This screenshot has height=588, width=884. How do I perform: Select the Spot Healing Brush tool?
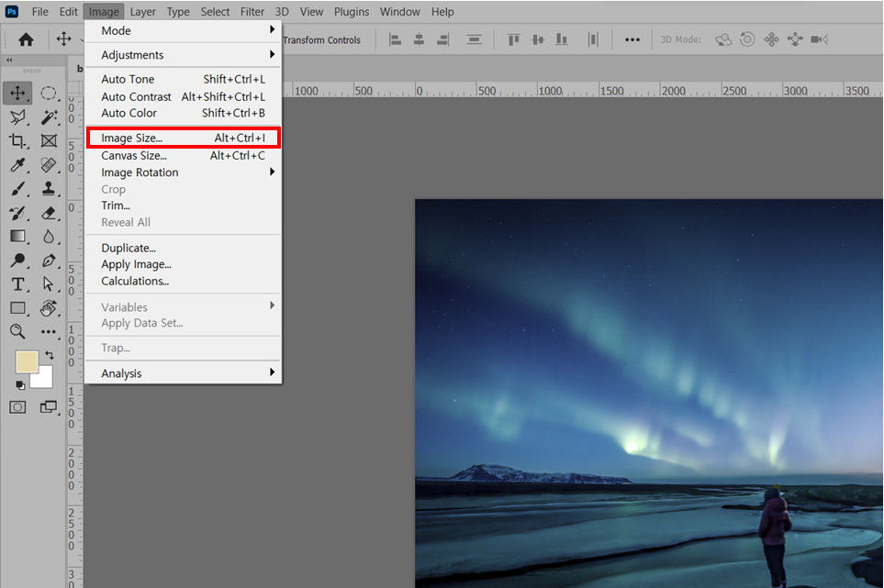pos(49,165)
